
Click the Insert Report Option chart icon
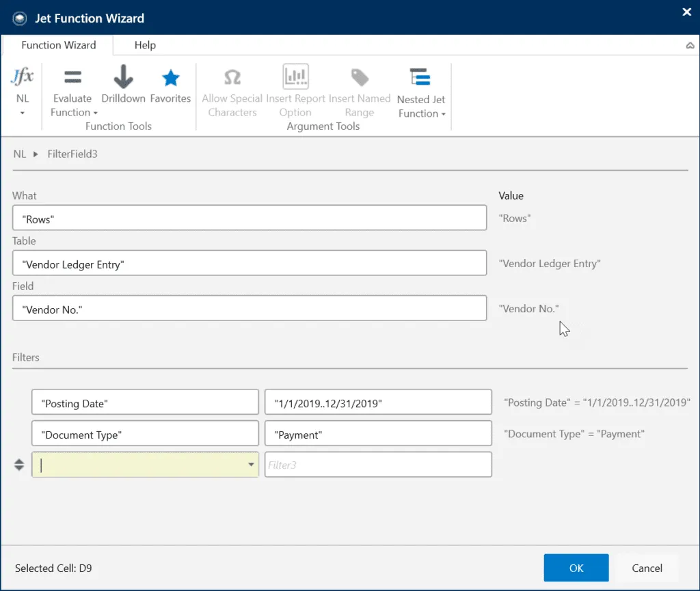tap(295, 77)
